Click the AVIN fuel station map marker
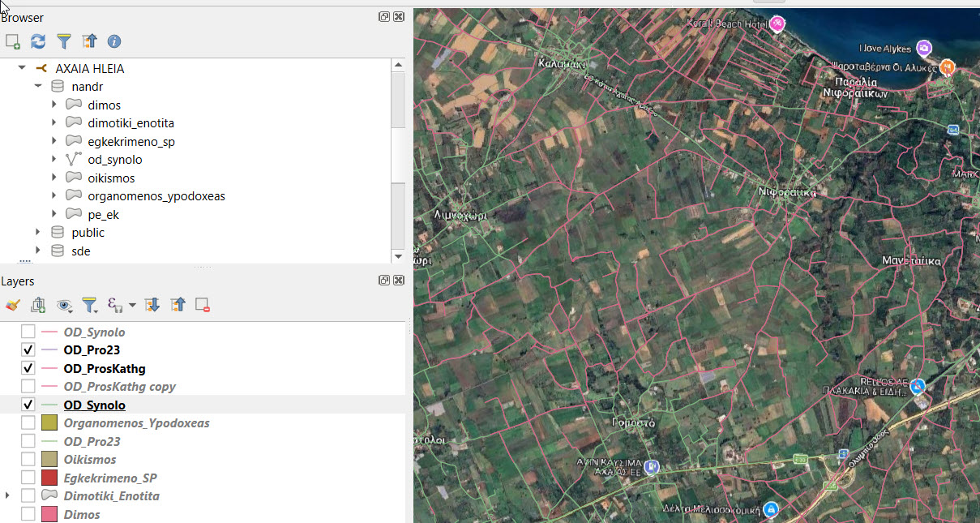The width and height of the screenshot is (980, 523). (653, 466)
